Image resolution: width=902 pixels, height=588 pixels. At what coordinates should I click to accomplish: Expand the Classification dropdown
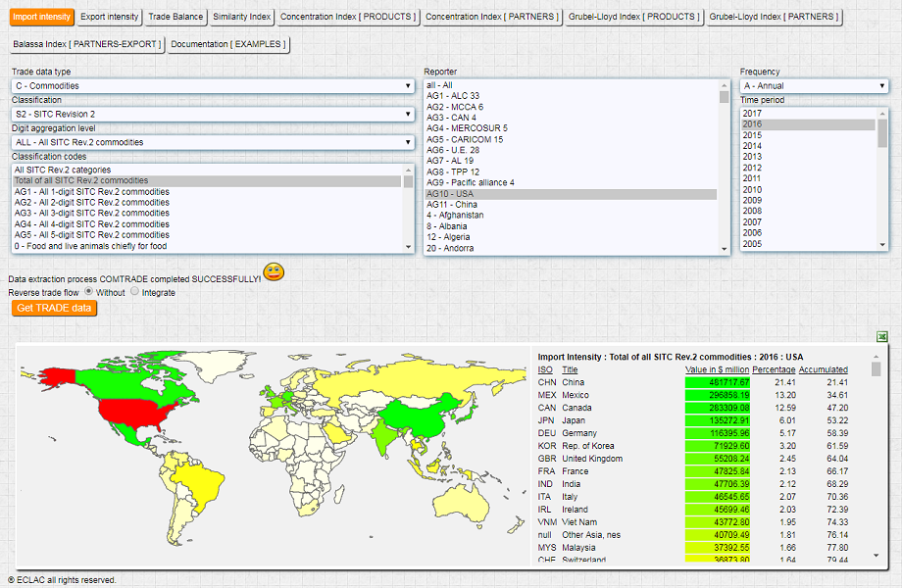tap(213, 115)
